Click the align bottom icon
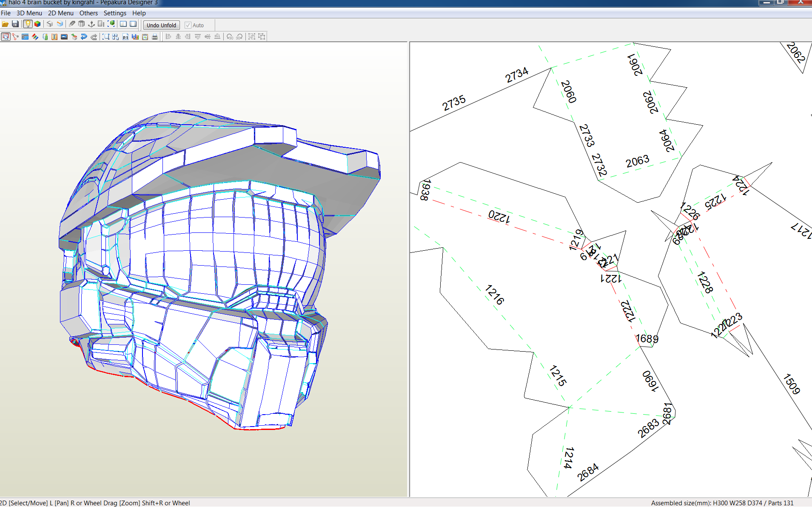This screenshot has width=812, height=507. pos(217,37)
